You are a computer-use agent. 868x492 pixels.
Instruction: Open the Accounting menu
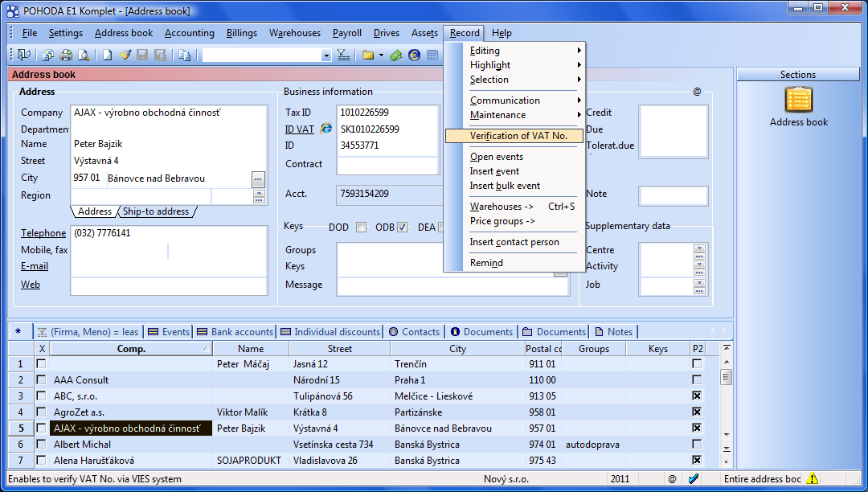tap(190, 33)
